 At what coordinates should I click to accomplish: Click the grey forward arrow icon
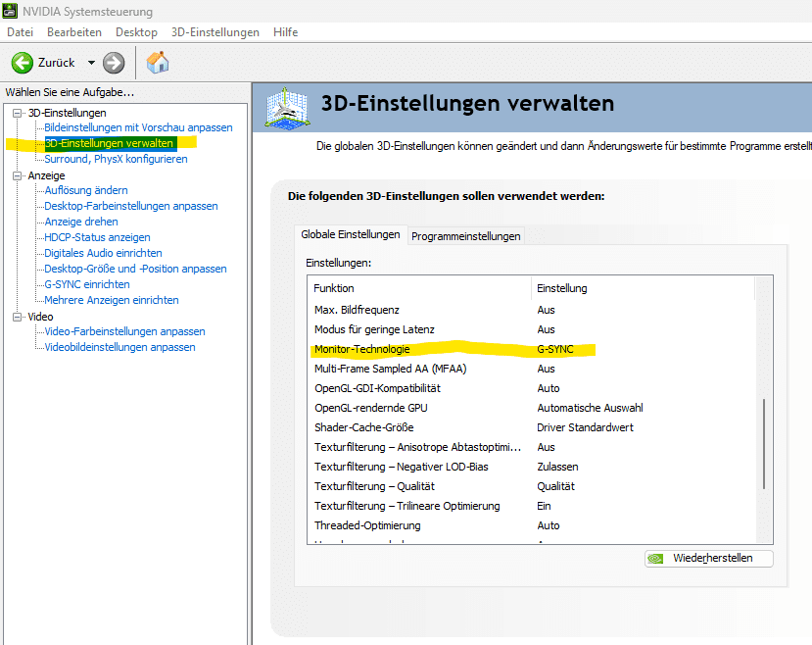[114, 63]
